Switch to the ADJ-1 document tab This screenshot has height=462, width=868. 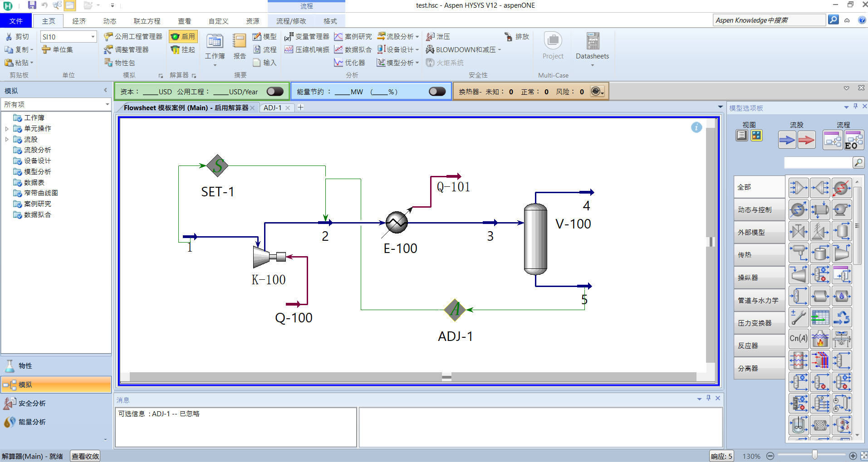pyautogui.click(x=273, y=107)
